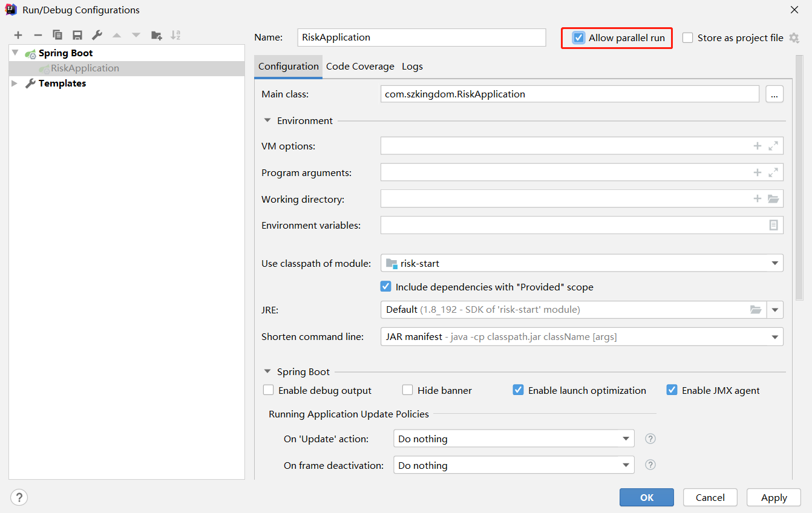Open dialog help question mark button

(x=19, y=497)
